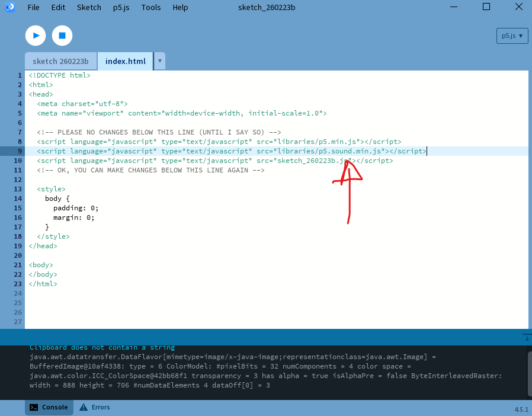Select the index.html tab
Image resolution: width=532 pixels, height=416 pixels.
125,61
